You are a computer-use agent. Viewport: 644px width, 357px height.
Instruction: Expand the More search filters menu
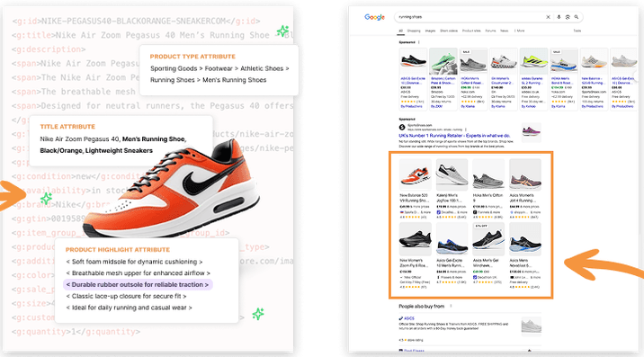tap(520, 31)
